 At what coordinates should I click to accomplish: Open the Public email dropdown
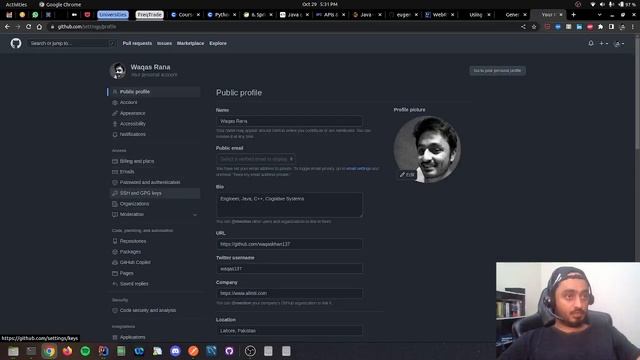[x=256, y=159]
